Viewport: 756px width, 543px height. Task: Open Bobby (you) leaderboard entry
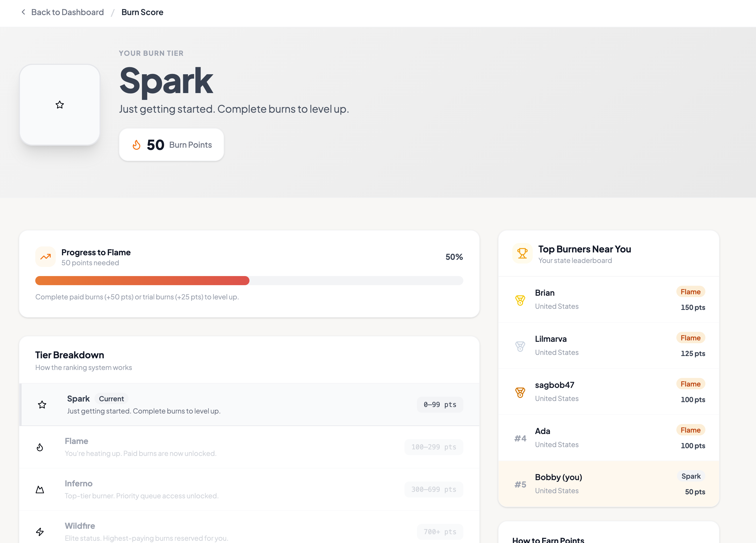pyautogui.click(x=609, y=484)
